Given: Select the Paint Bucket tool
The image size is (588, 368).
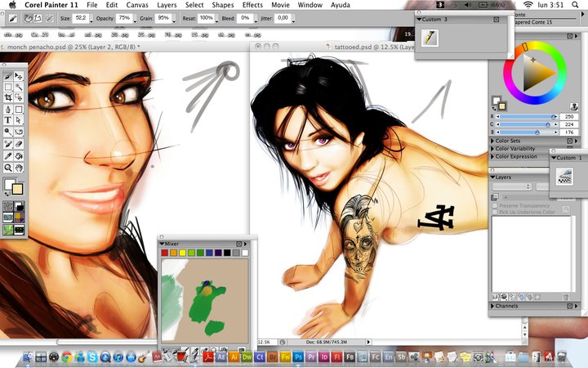Looking at the screenshot, I should pyautogui.click(x=18, y=156).
